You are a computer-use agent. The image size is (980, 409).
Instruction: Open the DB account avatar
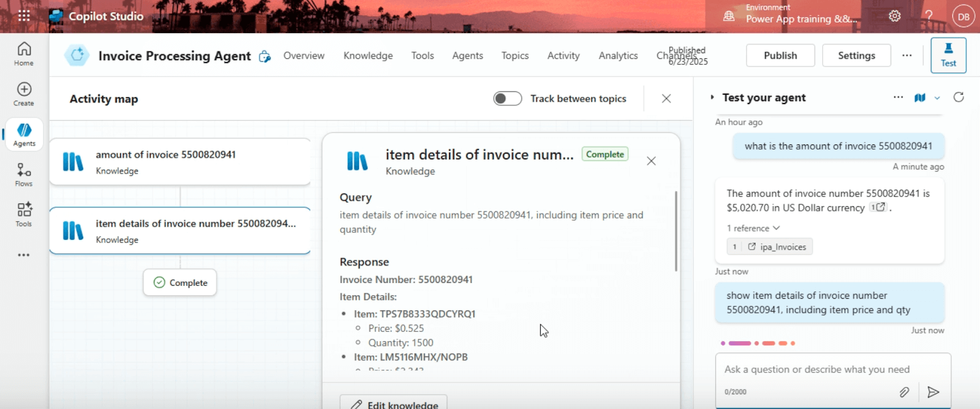963,17
